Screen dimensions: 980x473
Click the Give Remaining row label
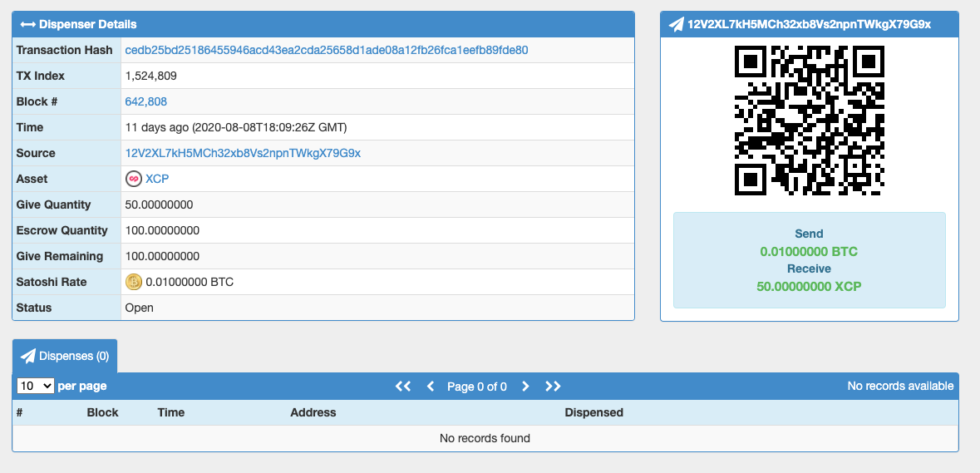[59, 256]
